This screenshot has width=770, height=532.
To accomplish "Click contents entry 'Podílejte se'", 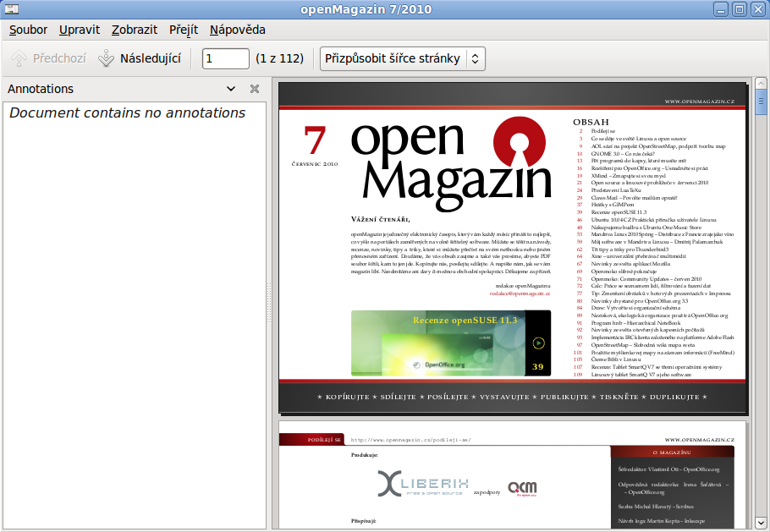I will (x=603, y=132).
